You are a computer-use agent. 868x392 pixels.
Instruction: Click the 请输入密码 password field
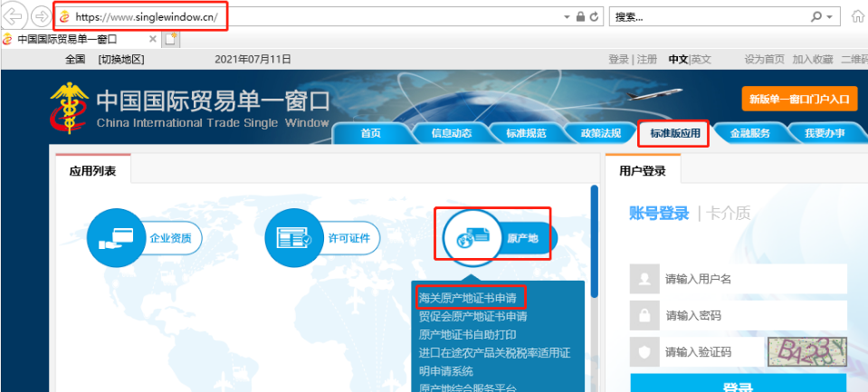(x=753, y=316)
